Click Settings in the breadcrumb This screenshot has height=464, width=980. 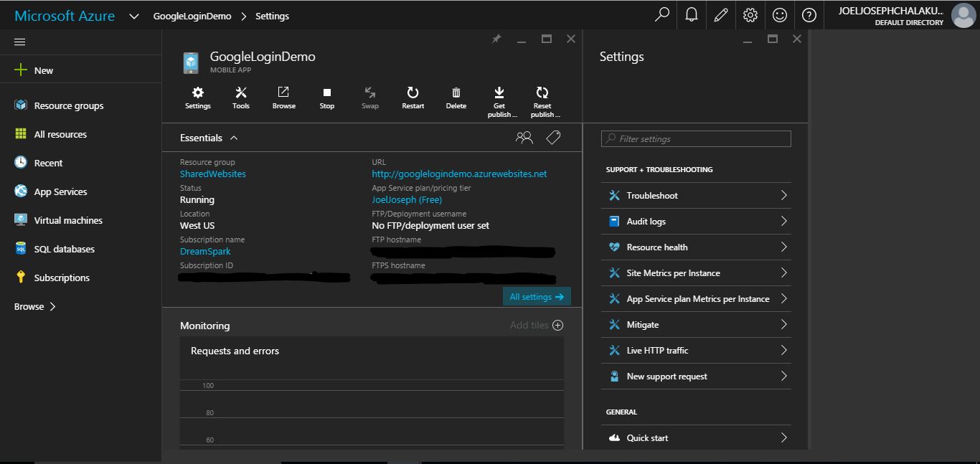[273, 16]
